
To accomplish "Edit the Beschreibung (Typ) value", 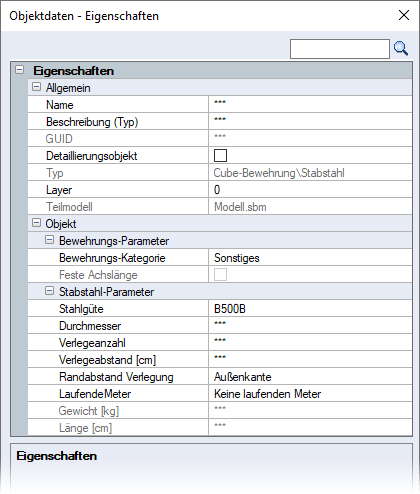I will 310,121.
